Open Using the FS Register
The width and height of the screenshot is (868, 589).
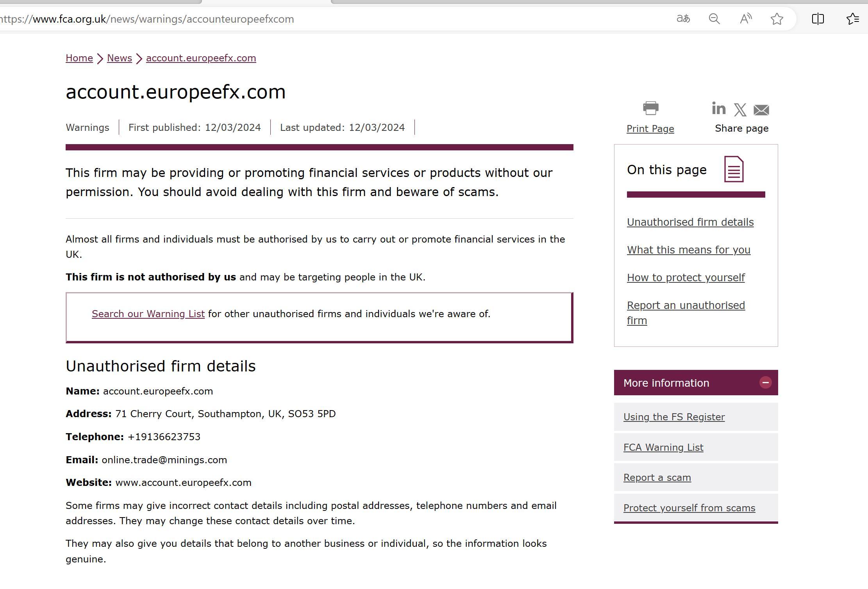(x=674, y=417)
